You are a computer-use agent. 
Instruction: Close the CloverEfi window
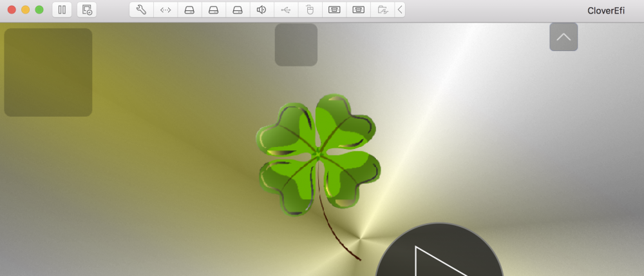12,10
